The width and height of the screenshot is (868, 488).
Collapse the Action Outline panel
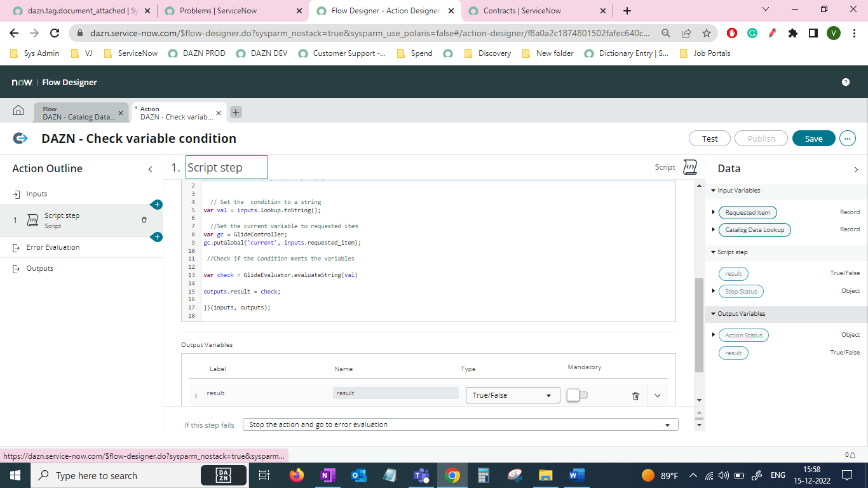tap(151, 169)
